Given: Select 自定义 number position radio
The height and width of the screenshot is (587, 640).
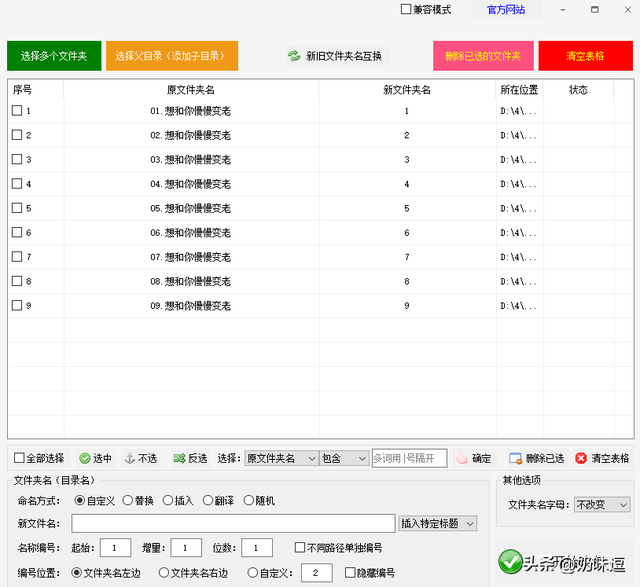Looking at the screenshot, I should pos(253,573).
